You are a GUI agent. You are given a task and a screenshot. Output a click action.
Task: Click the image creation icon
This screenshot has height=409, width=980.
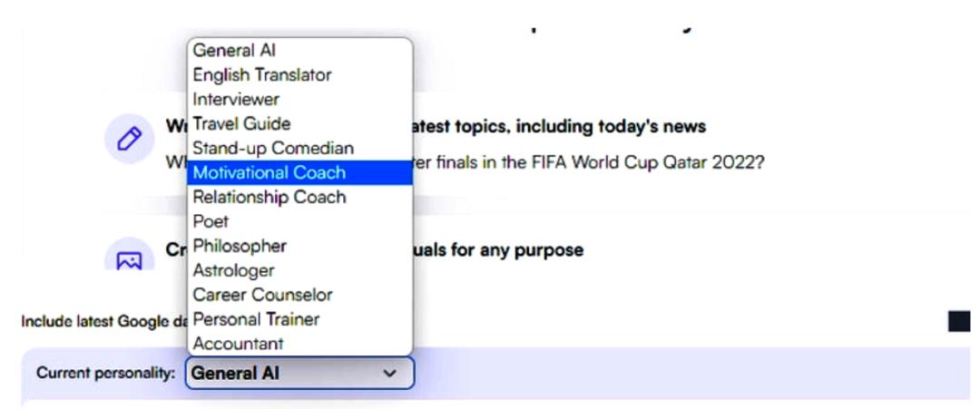click(x=130, y=260)
